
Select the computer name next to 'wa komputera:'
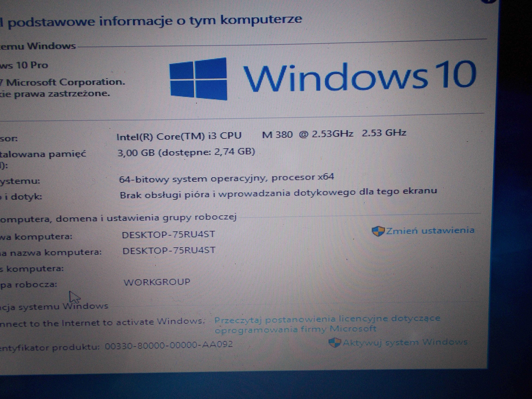168,235
